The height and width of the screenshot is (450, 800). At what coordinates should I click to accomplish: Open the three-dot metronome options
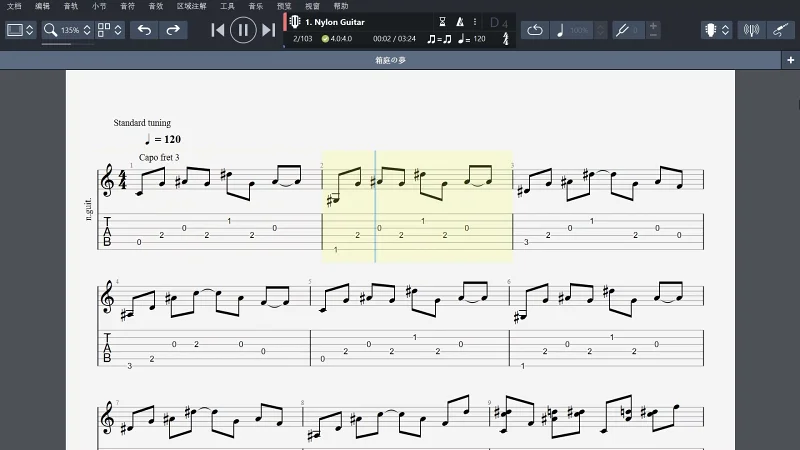[x=475, y=21]
